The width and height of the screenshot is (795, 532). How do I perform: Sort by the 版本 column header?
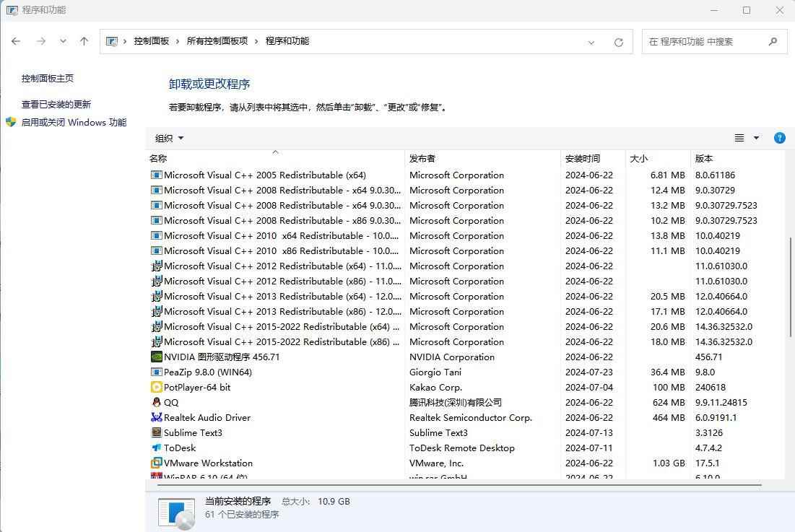pyautogui.click(x=738, y=158)
